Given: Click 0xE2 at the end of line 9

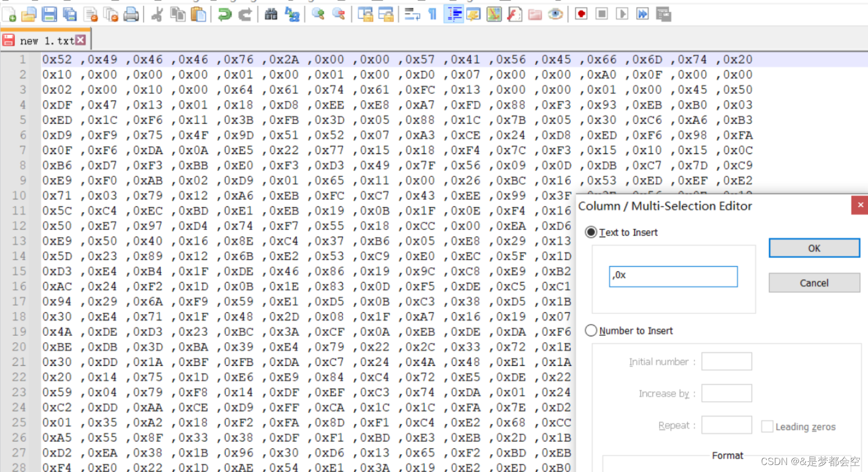Looking at the screenshot, I should pos(738,181).
